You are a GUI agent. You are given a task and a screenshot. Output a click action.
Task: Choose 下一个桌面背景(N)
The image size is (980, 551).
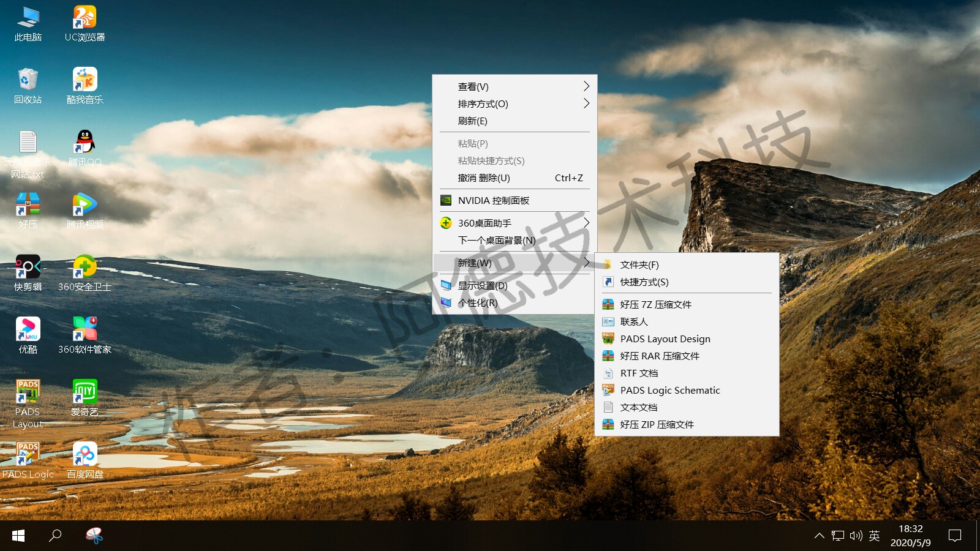click(514, 240)
